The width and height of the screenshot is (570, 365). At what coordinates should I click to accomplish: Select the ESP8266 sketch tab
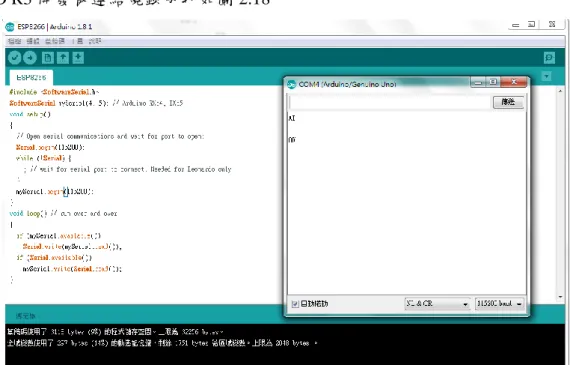pos(31,77)
